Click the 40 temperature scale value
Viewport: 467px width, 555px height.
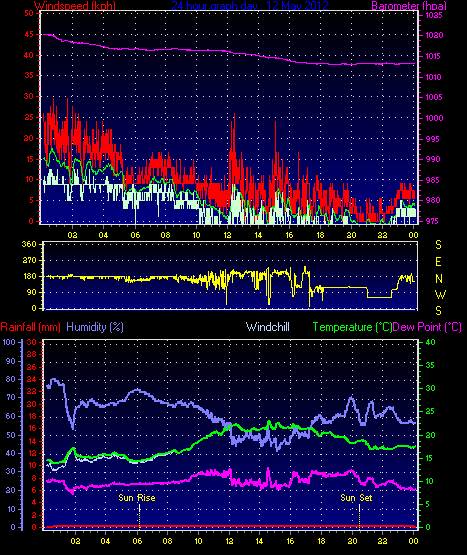pos(430,342)
